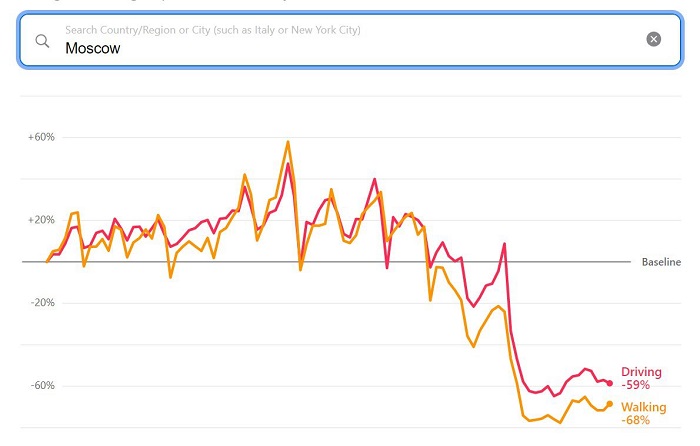Click the -68% walking value
Viewport: 700px width, 446px height.
click(x=635, y=420)
